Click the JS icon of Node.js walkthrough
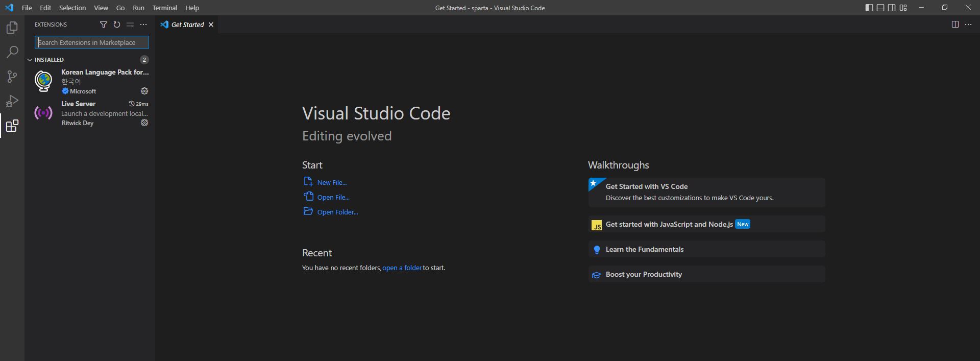 pos(597,225)
